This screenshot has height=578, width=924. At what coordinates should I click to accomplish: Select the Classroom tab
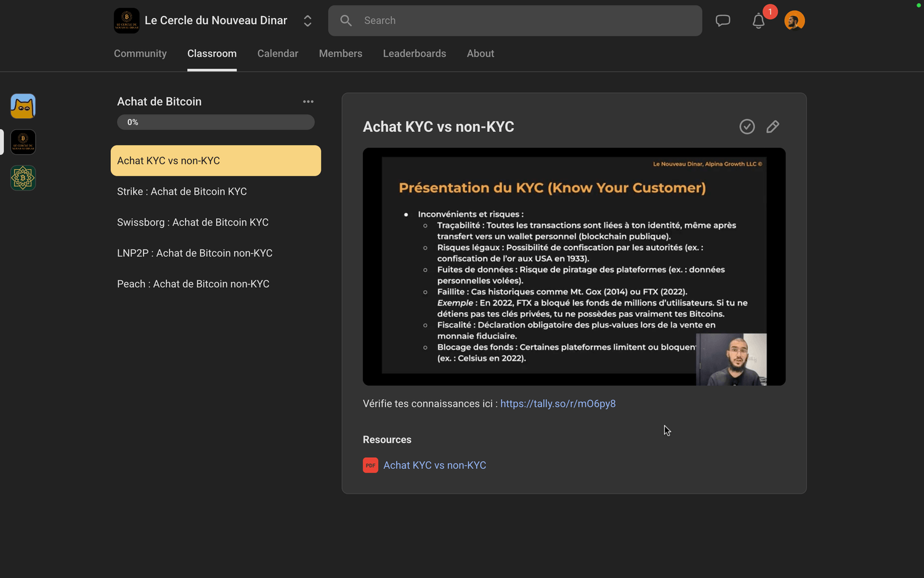[x=212, y=54]
